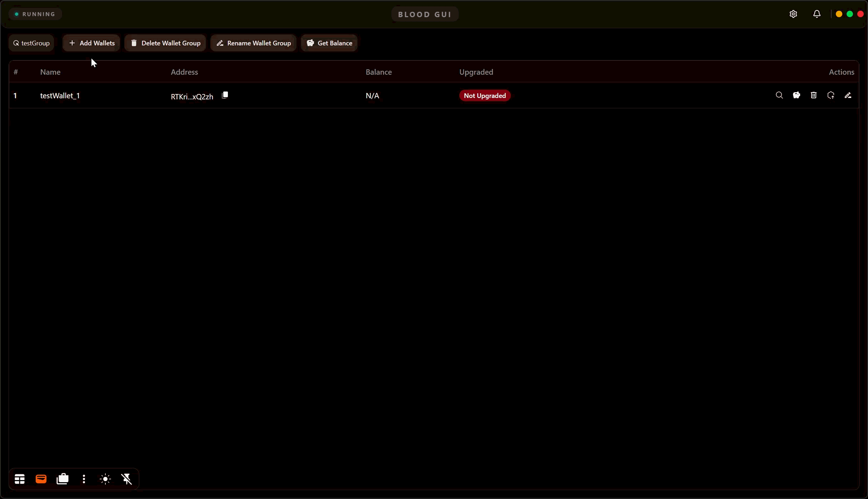Click the hexagon upgrade icon for testWallet_1

830,95
